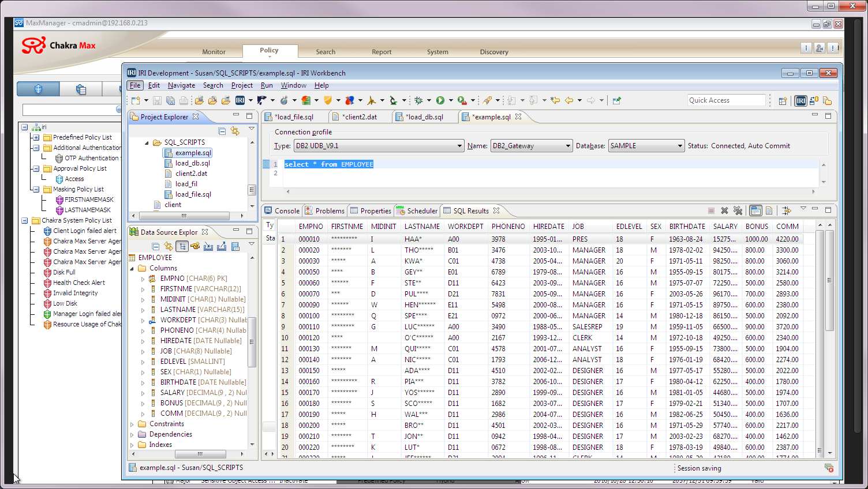The image size is (868, 489).
Task: Click the info icon in Chakra Max header
Action: pyautogui.click(x=806, y=48)
